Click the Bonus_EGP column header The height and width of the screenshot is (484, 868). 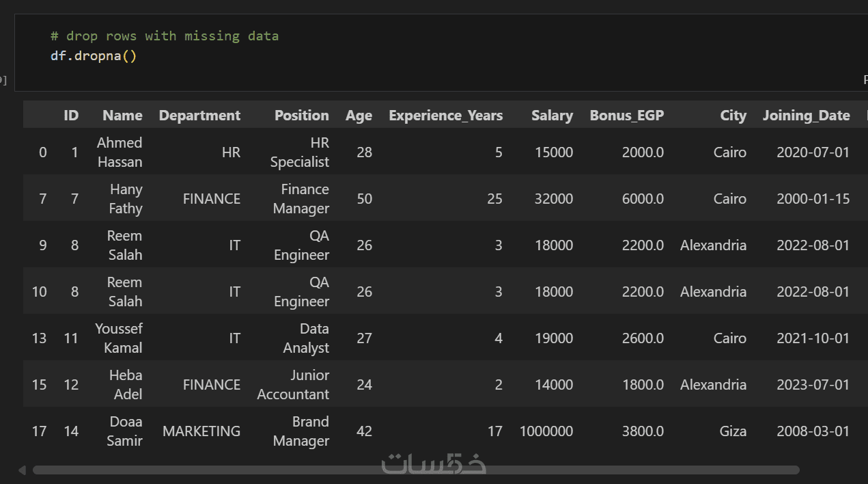626,116
